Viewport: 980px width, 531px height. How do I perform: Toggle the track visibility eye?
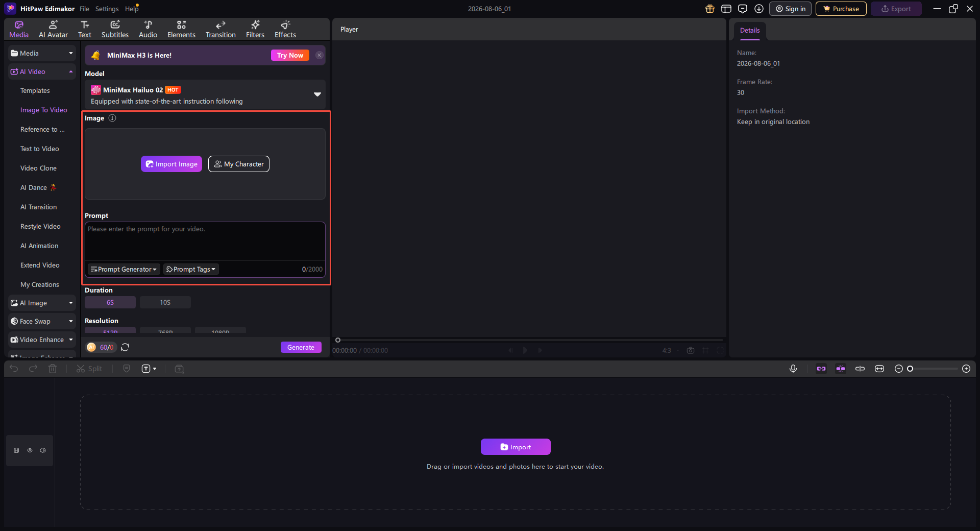(30, 450)
